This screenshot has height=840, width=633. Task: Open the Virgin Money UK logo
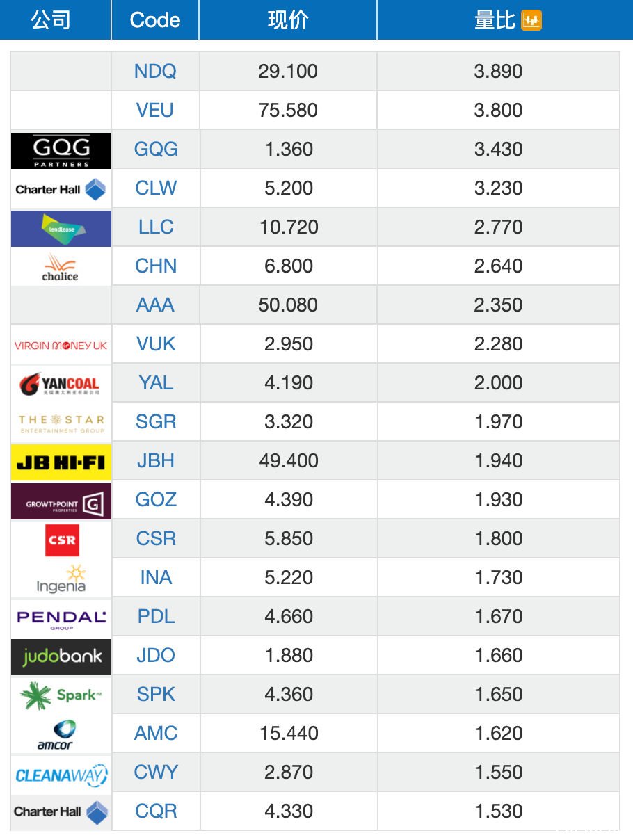coord(61,345)
